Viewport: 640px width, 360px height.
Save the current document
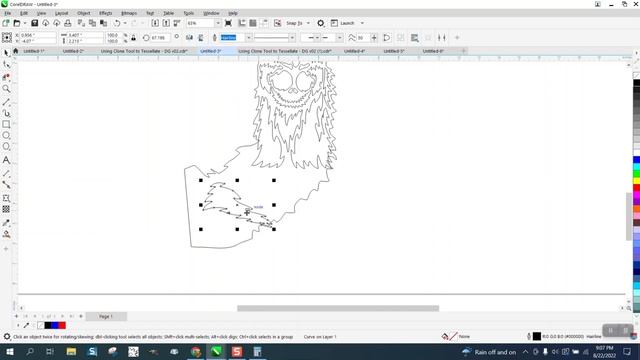tap(35, 23)
